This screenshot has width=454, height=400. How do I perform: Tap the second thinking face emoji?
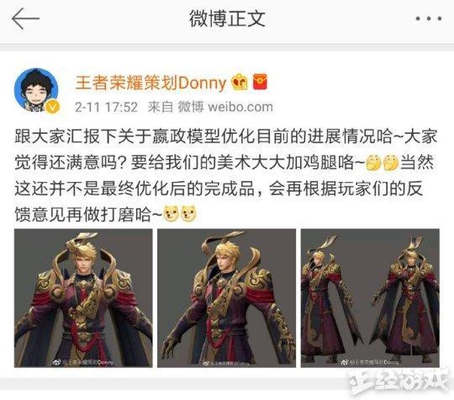[391, 163]
